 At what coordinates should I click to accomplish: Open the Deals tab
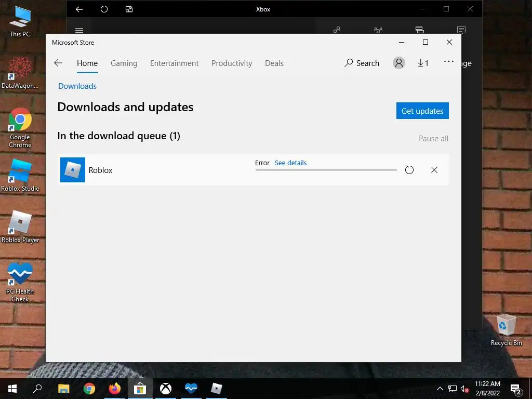pos(274,63)
